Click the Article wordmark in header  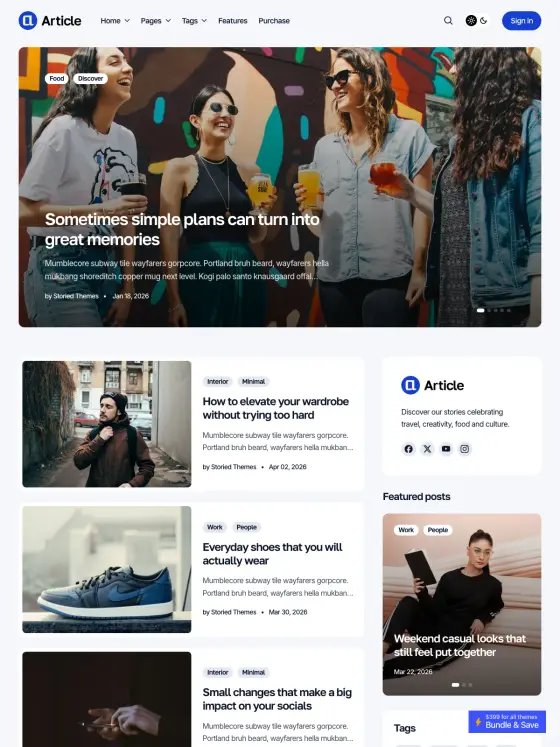tap(61, 21)
